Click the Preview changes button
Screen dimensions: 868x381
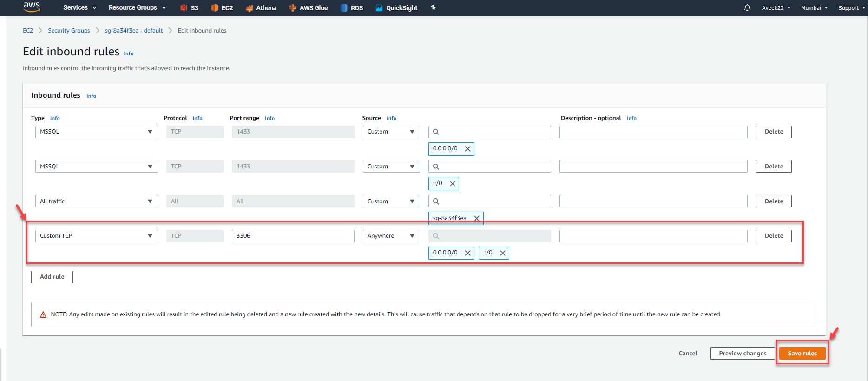743,354
